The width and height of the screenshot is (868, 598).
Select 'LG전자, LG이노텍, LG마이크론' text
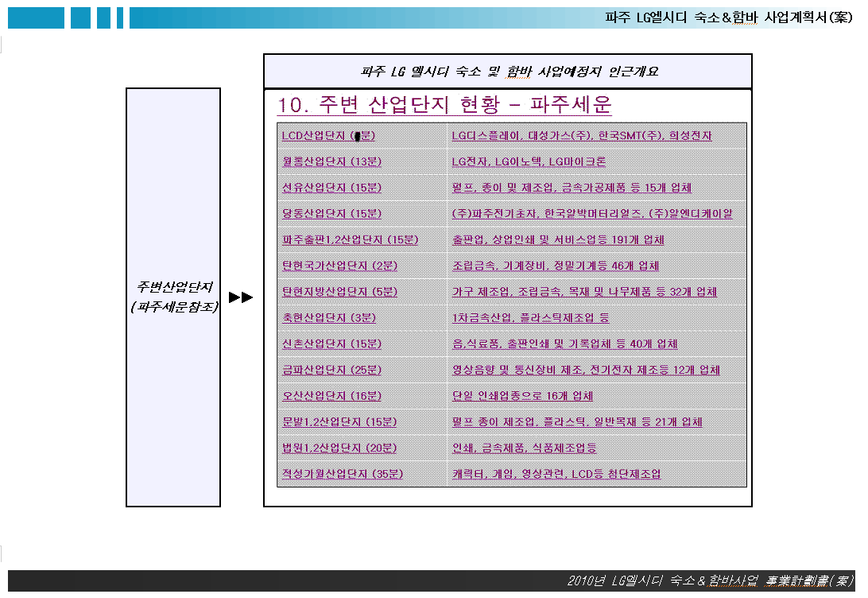pos(529,161)
